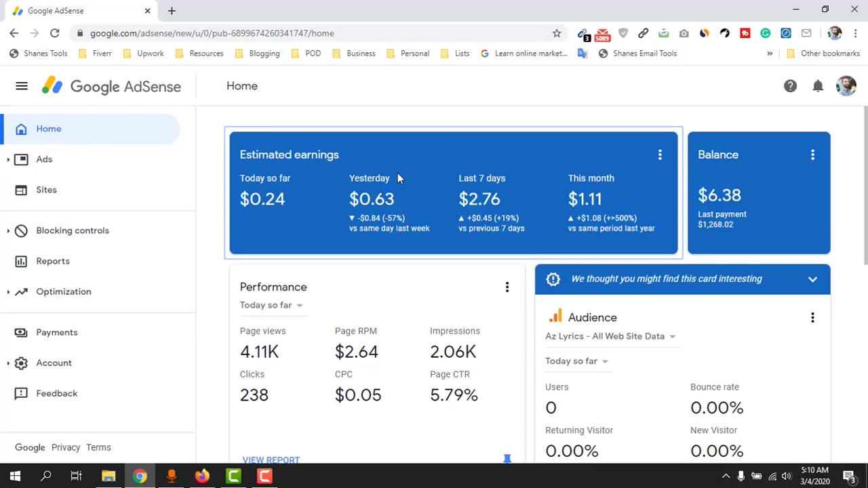
Task: Open the AdSense account avatar
Action: [x=846, y=86]
